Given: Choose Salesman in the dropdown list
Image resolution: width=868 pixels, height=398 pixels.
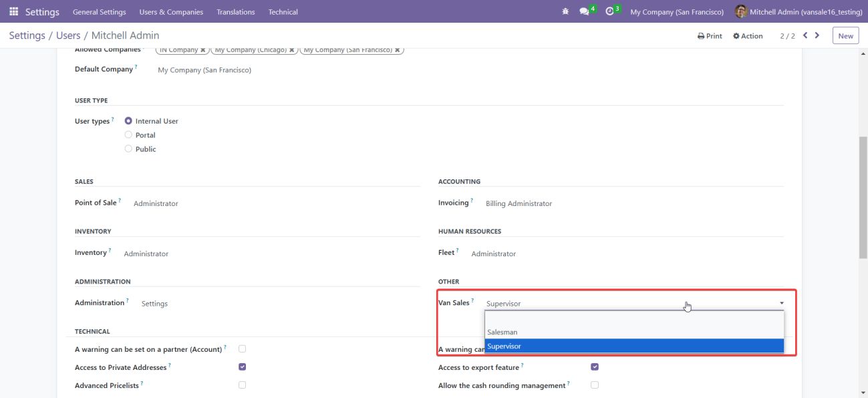Looking at the screenshot, I should [x=502, y=332].
